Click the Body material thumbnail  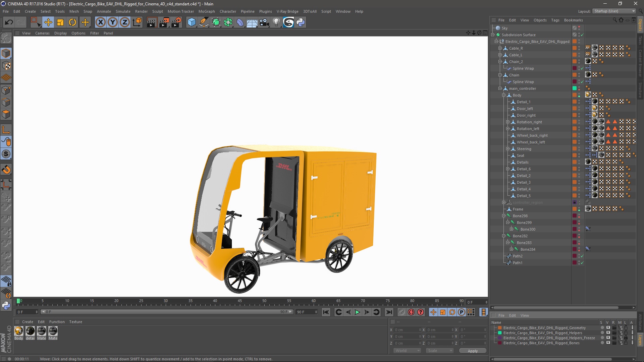click(x=19, y=331)
